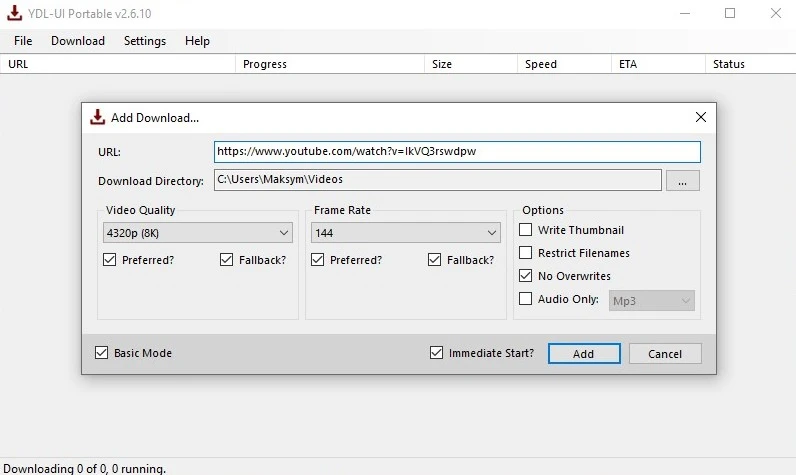Enable the Write Thumbnail option

(x=526, y=230)
